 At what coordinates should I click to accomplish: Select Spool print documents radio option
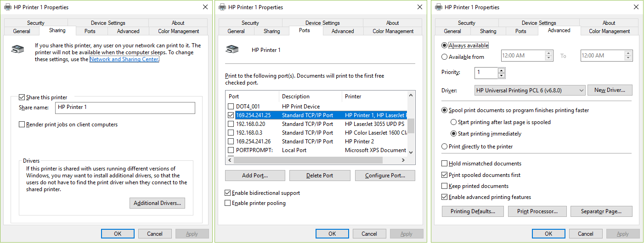coord(444,110)
